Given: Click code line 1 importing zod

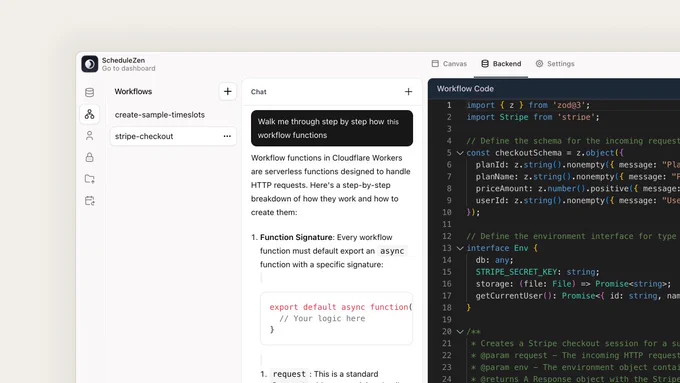Looking at the screenshot, I should click(x=528, y=105).
